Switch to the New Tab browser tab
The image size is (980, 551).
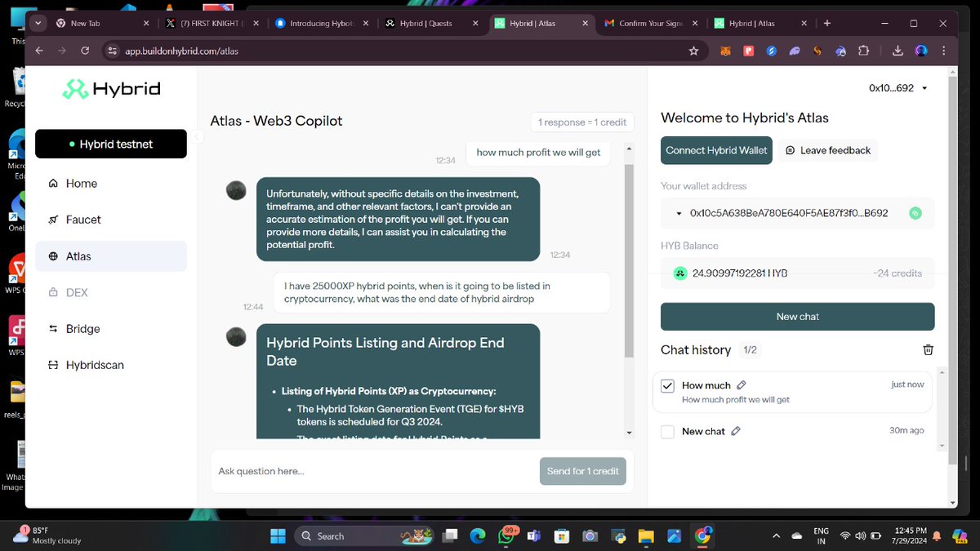[x=103, y=24]
